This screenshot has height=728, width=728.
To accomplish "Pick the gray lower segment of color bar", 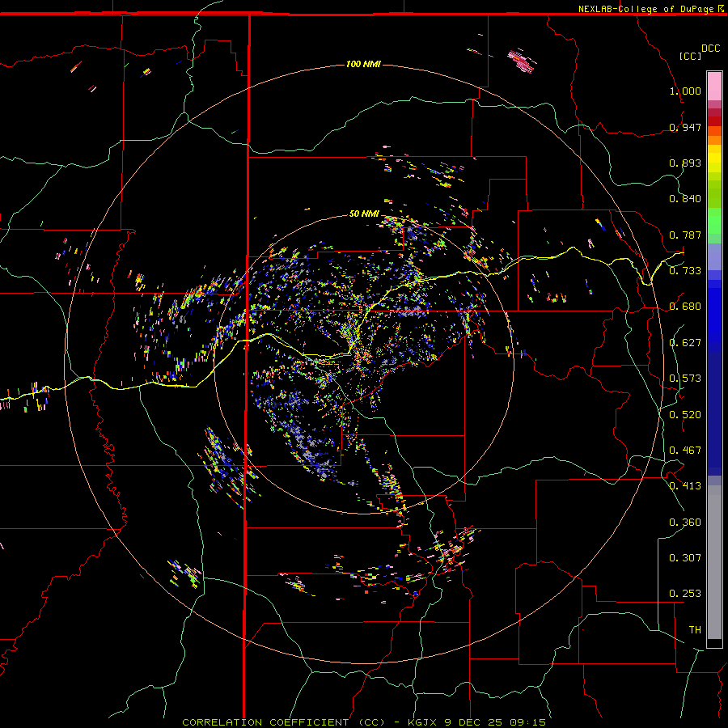I will (x=714, y=562).
